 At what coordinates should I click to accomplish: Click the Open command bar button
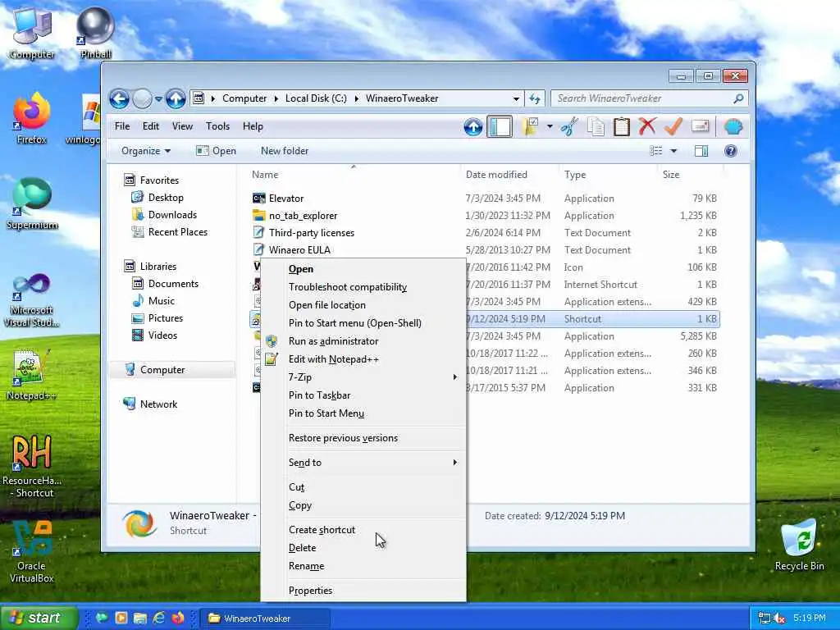click(216, 151)
